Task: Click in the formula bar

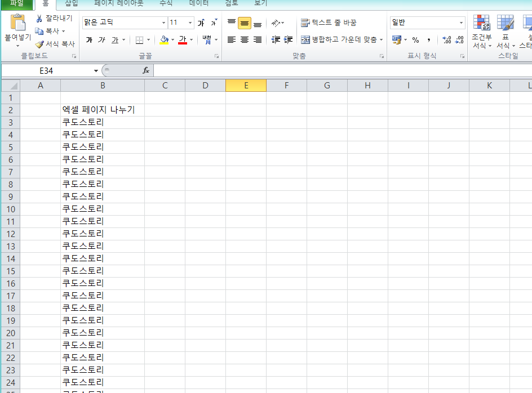Action: click(343, 71)
